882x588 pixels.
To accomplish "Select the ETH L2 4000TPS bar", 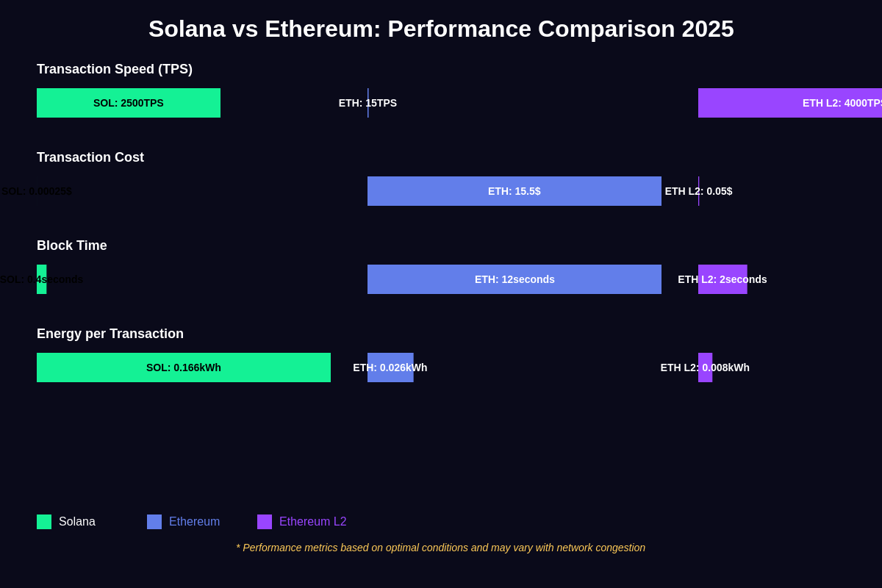I will pyautogui.click(x=790, y=103).
